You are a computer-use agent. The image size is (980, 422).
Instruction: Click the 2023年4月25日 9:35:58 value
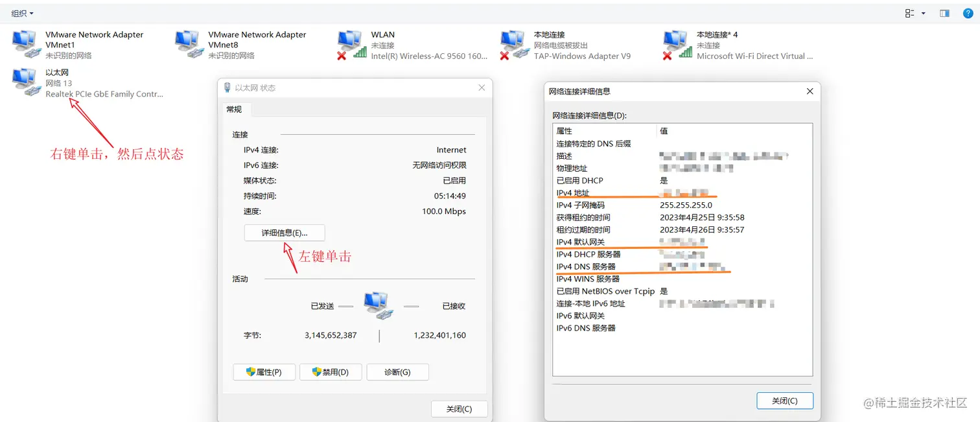[x=702, y=217]
